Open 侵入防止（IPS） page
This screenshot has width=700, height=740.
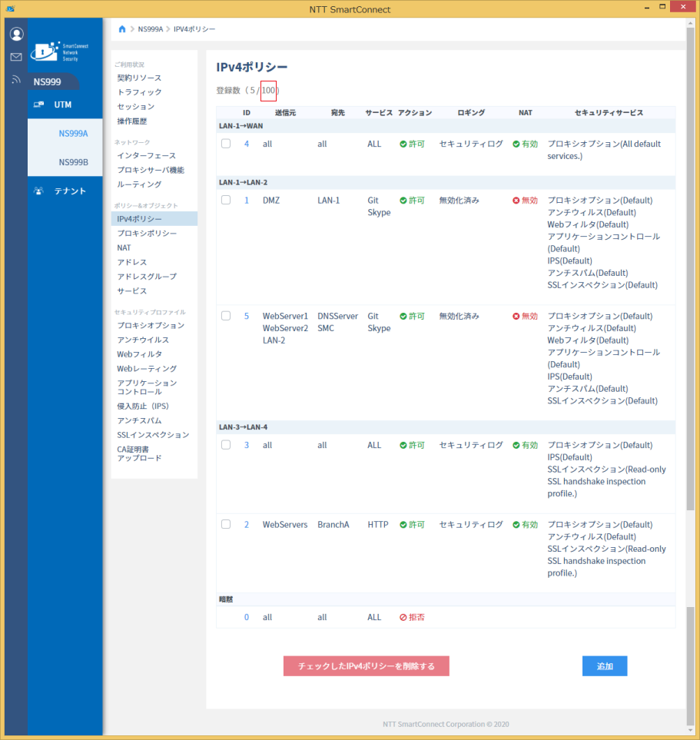(x=143, y=407)
